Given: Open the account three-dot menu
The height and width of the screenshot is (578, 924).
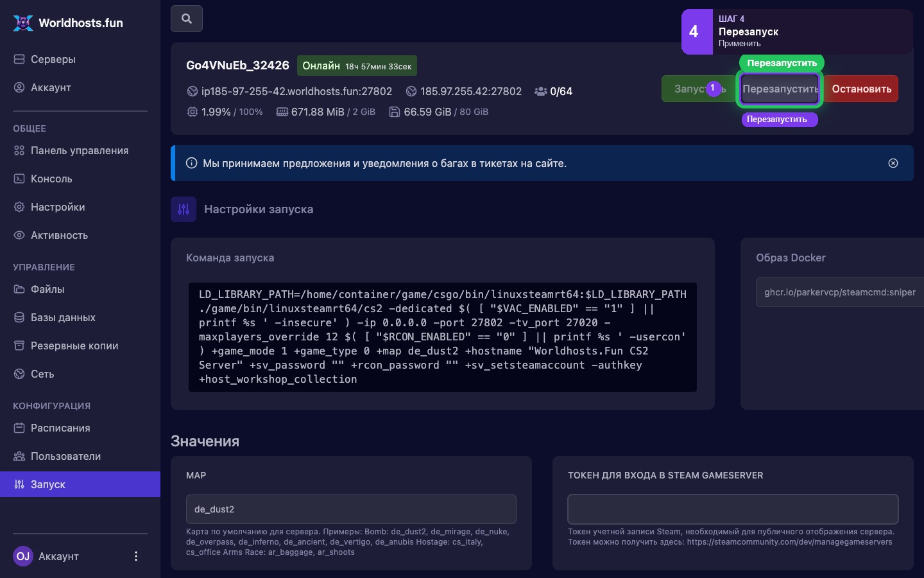Looking at the screenshot, I should coord(135,556).
